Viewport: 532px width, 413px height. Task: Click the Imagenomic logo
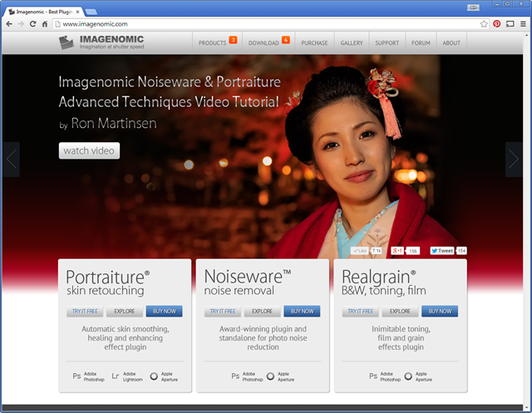[x=101, y=42]
